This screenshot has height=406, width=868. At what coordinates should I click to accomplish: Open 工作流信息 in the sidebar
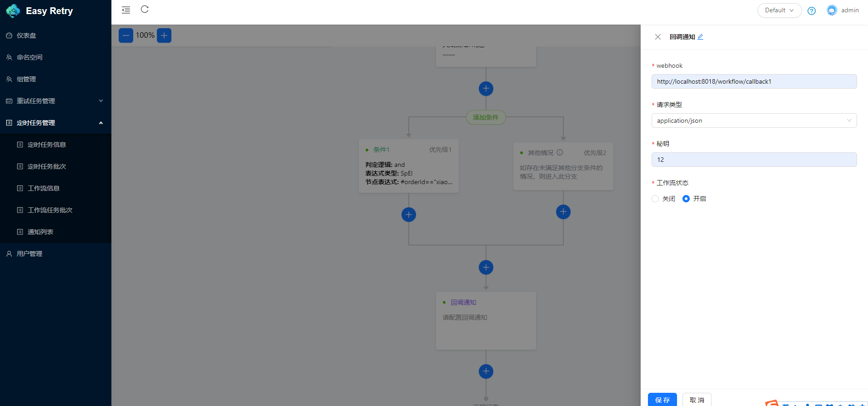click(44, 188)
